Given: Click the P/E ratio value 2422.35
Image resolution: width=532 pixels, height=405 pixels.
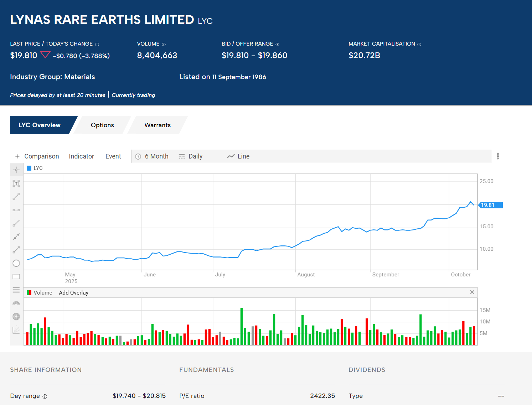Looking at the screenshot, I should pos(322,396).
